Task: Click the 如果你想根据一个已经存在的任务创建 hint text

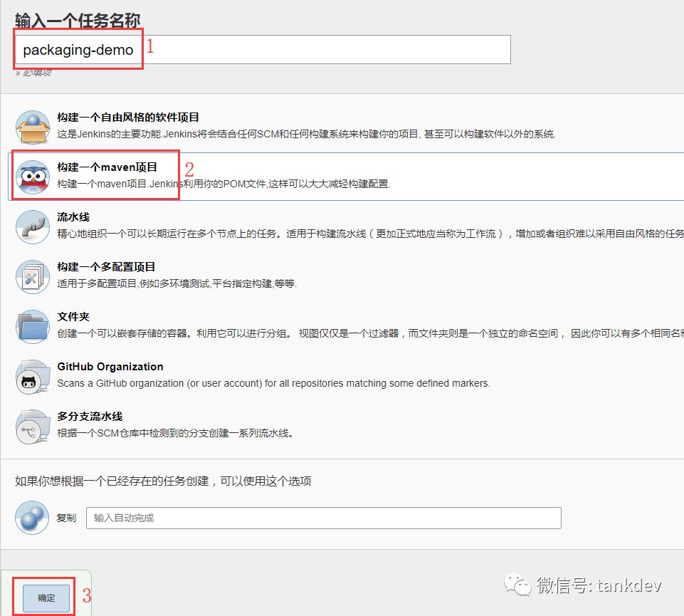Action: (x=163, y=481)
